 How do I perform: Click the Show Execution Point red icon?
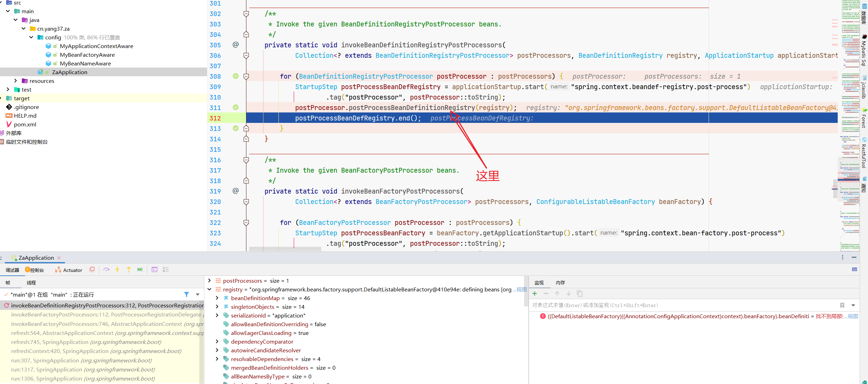pos(92,269)
